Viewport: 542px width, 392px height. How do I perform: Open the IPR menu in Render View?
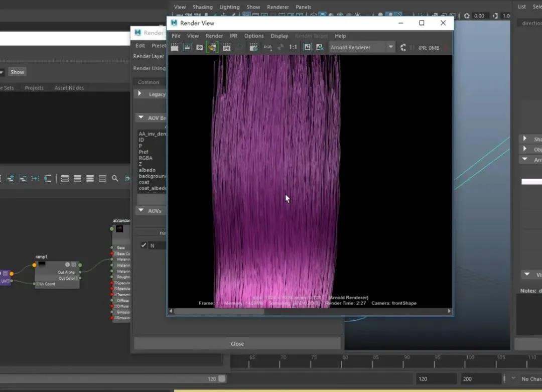tap(233, 36)
